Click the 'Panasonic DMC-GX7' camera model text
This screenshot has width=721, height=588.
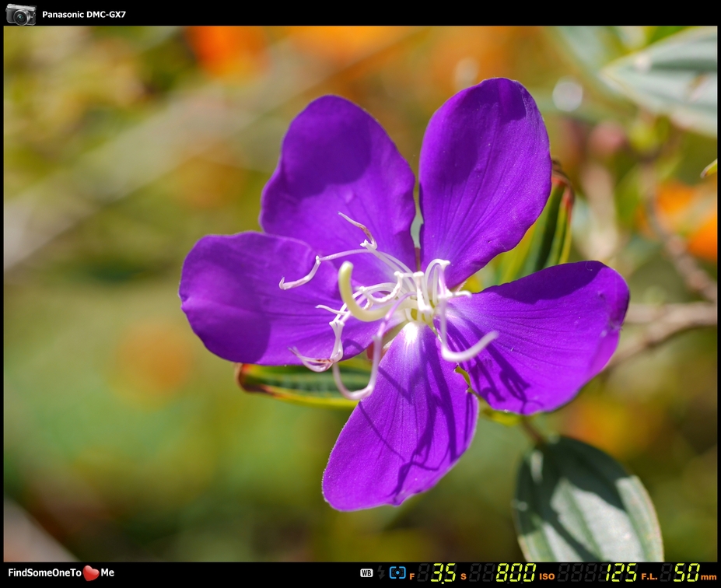84,14
